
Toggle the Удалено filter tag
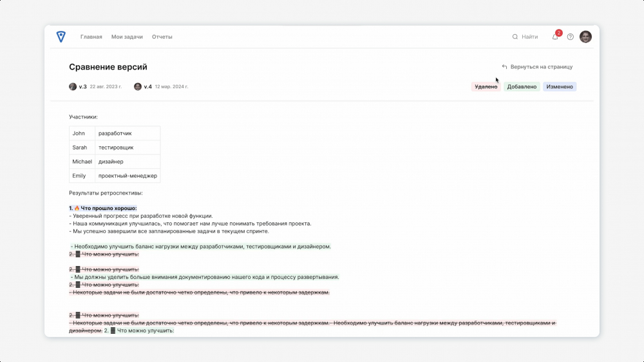[x=486, y=87]
